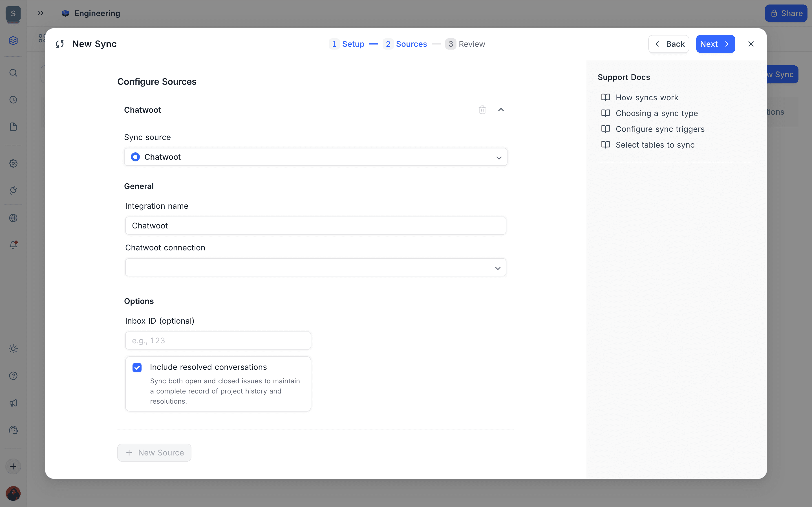Click inside the Inbox ID field
812x507 pixels.
pos(218,340)
